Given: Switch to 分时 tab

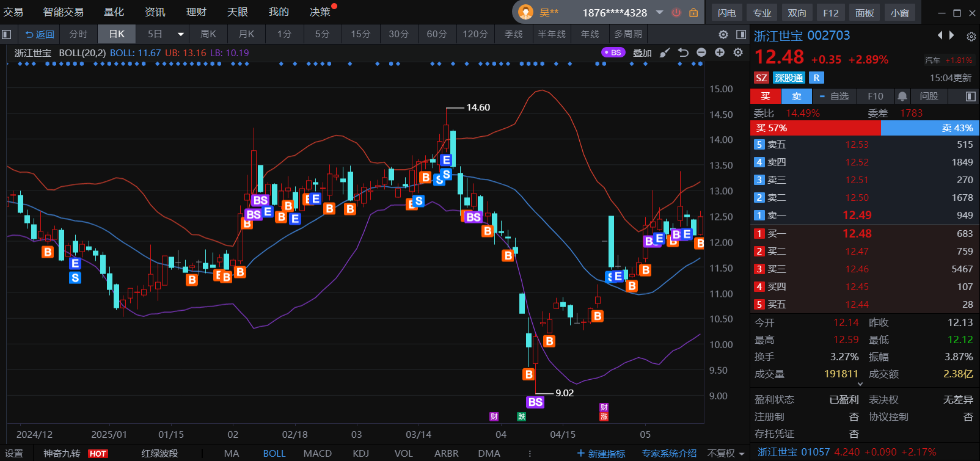Looking at the screenshot, I should 78,34.
